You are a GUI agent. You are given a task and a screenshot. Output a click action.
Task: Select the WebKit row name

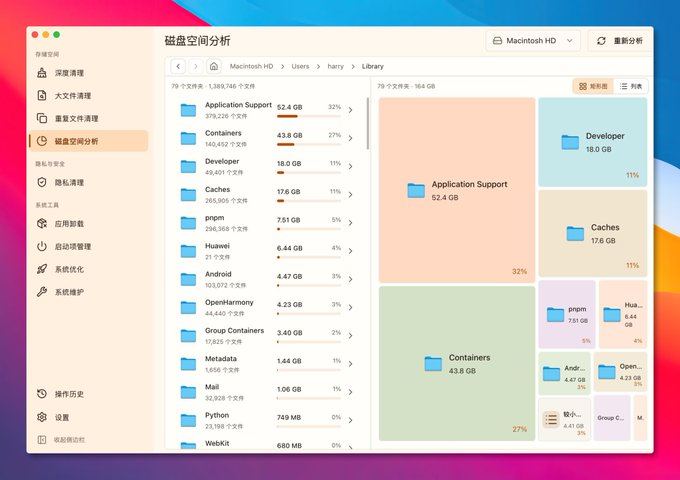click(x=217, y=443)
